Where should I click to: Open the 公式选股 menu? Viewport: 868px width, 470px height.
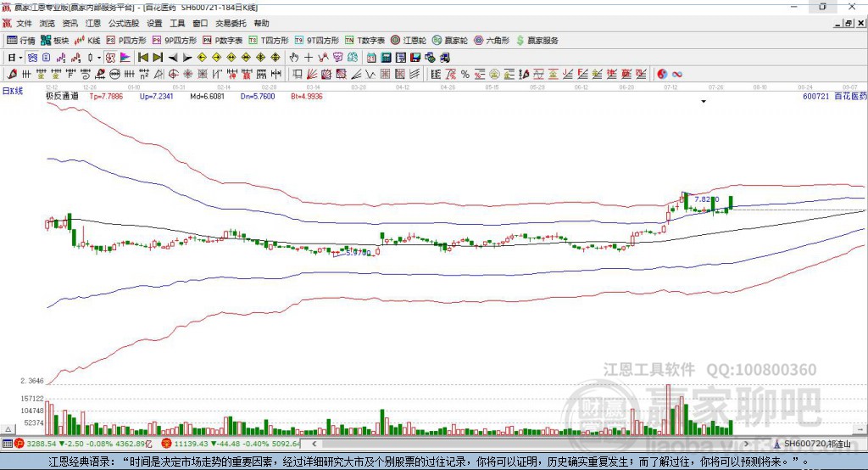(124, 23)
